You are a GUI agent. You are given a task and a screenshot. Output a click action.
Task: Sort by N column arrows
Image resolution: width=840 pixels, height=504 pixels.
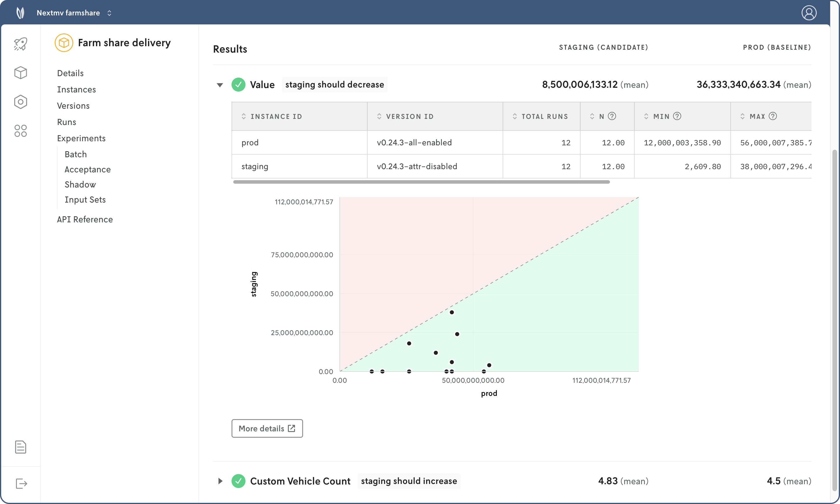coord(592,117)
